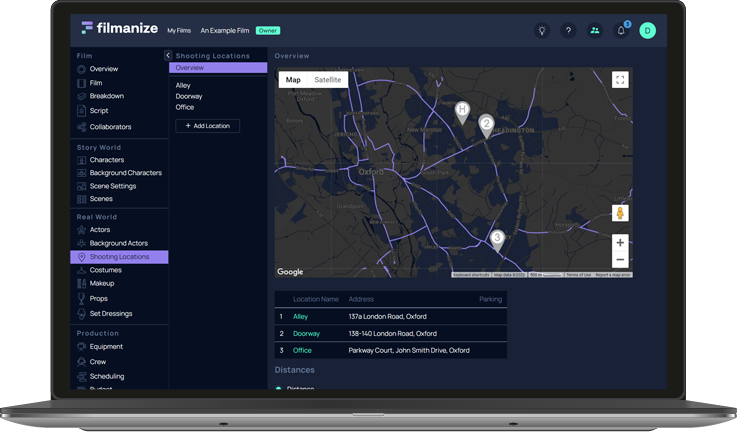
Task: Open Office link in locations table
Action: (302, 351)
